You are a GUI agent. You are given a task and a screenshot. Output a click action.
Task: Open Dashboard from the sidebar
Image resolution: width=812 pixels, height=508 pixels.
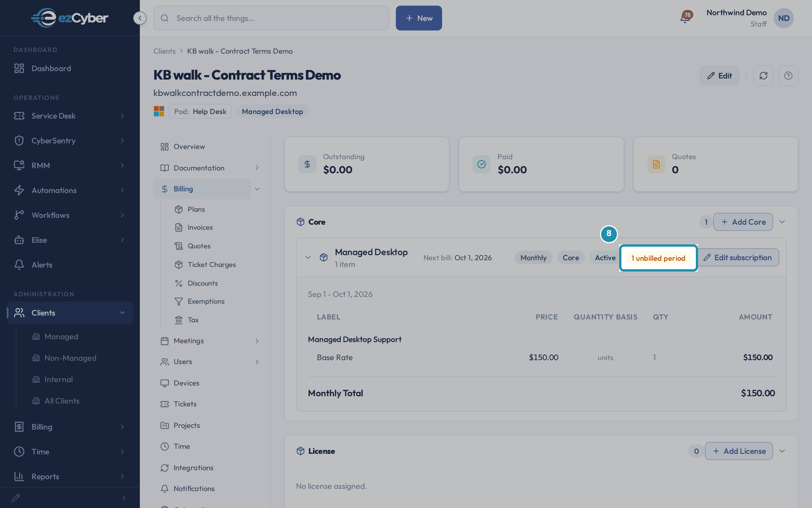click(70, 69)
